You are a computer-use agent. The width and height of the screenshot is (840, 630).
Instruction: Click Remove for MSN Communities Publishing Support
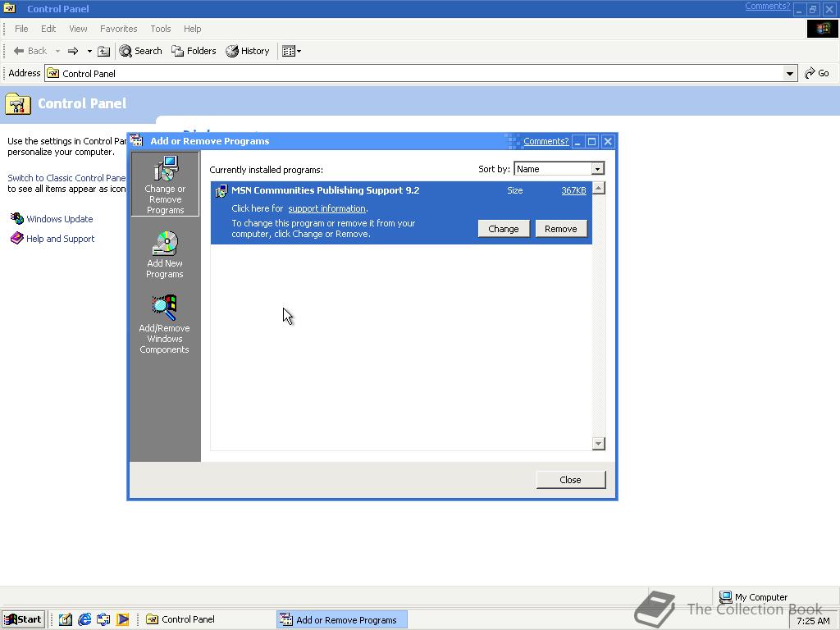pos(561,229)
